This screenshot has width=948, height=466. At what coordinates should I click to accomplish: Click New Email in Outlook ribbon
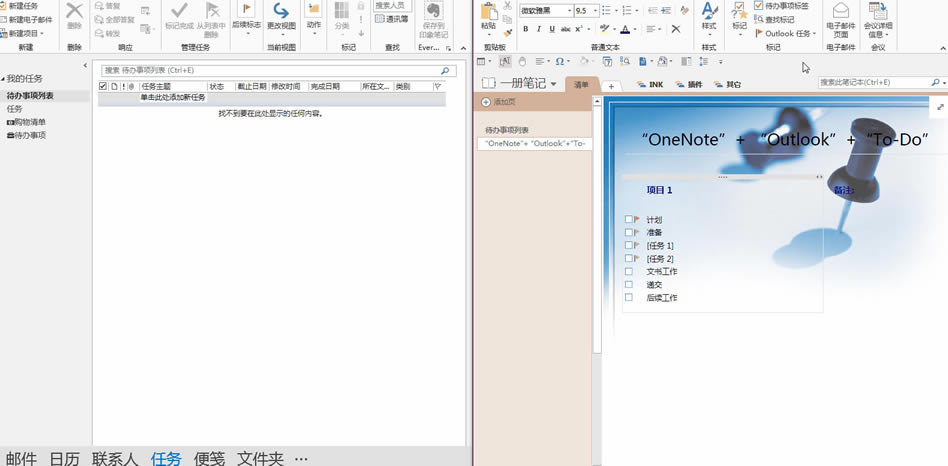click(27, 19)
